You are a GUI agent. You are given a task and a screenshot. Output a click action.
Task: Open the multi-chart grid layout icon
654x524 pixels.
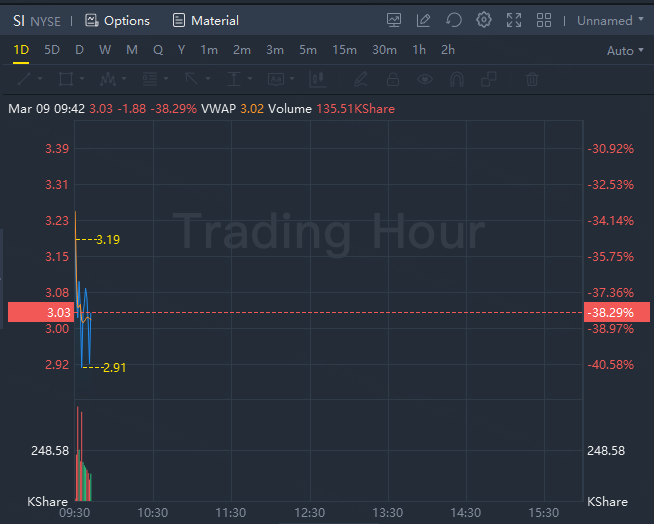click(544, 20)
